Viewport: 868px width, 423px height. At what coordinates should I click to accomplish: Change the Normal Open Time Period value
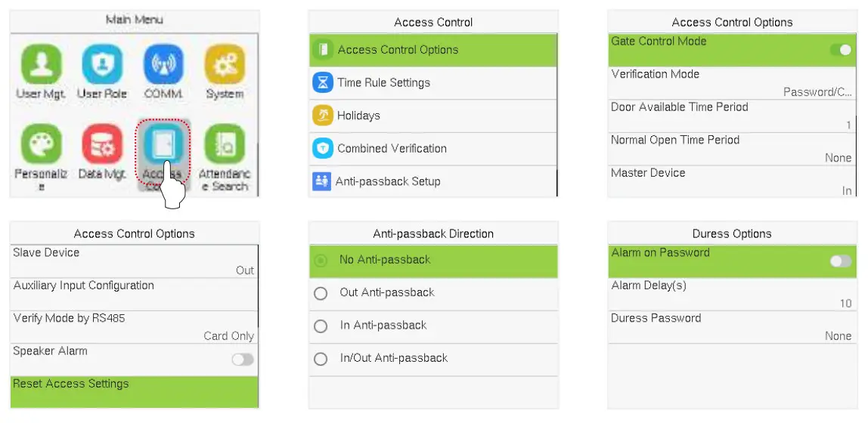click(x=731, y=148)
